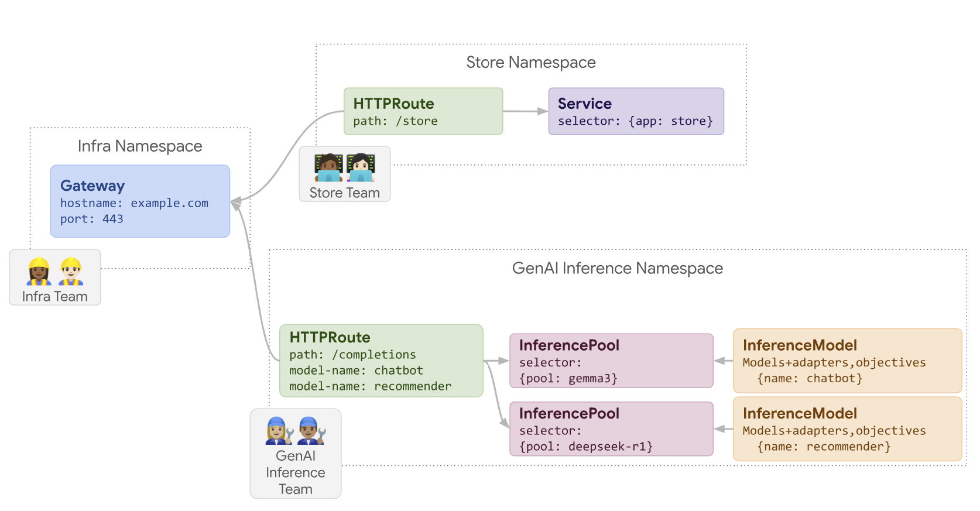Click arrow from chatbot InferenceModel to pool
This screenshot has height=511, width=980.
pos(724,361)
